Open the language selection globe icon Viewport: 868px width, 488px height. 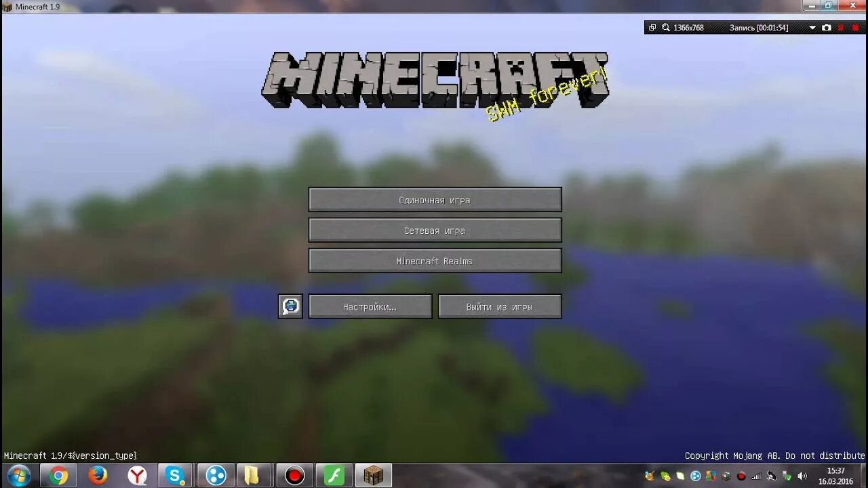tap(290, 306)
